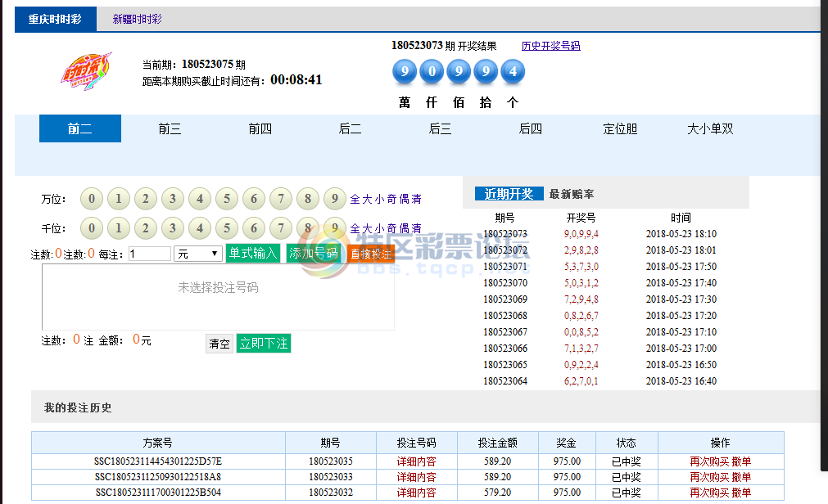The height and width of the screenshot is (504, 828).
Task: Click result ball 4 in 个 position
Action: click(513, 71)
